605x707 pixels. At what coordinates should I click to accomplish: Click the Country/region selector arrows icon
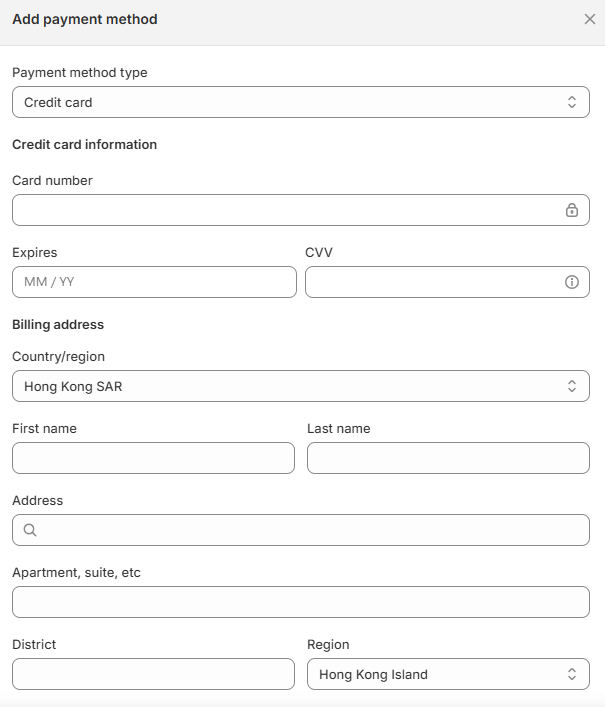click(572, 386)
